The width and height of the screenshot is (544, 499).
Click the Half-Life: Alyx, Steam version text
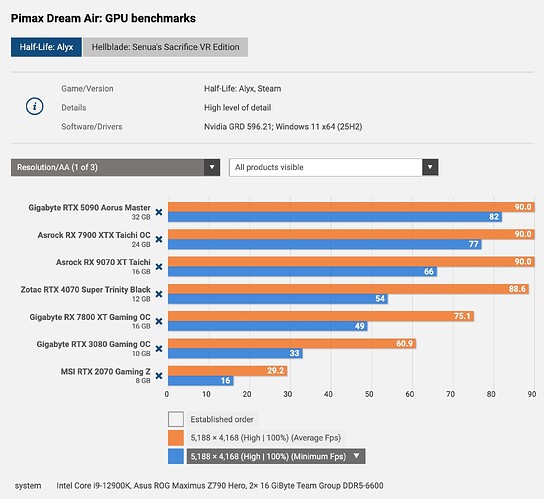point(243,88)
